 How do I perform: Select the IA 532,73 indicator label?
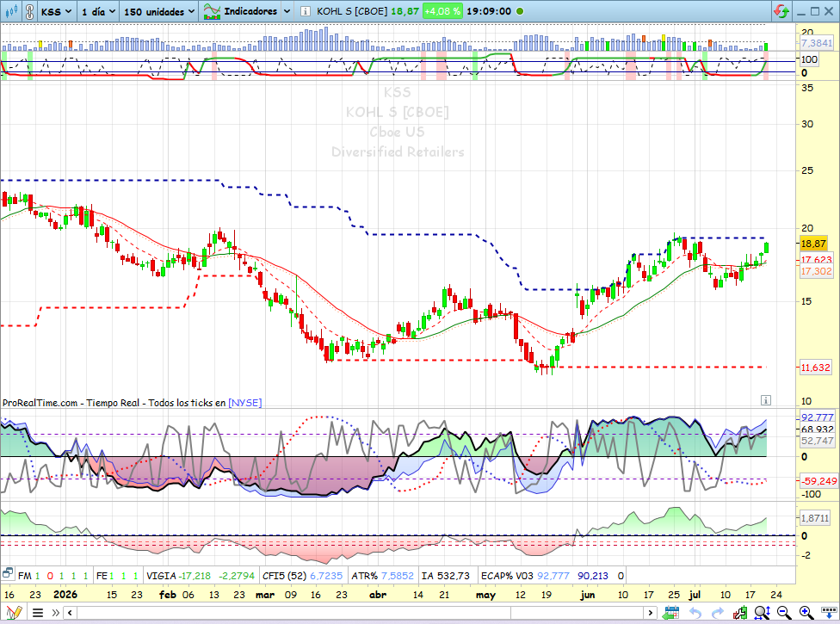pyautogui.click(x=446, y=576)
